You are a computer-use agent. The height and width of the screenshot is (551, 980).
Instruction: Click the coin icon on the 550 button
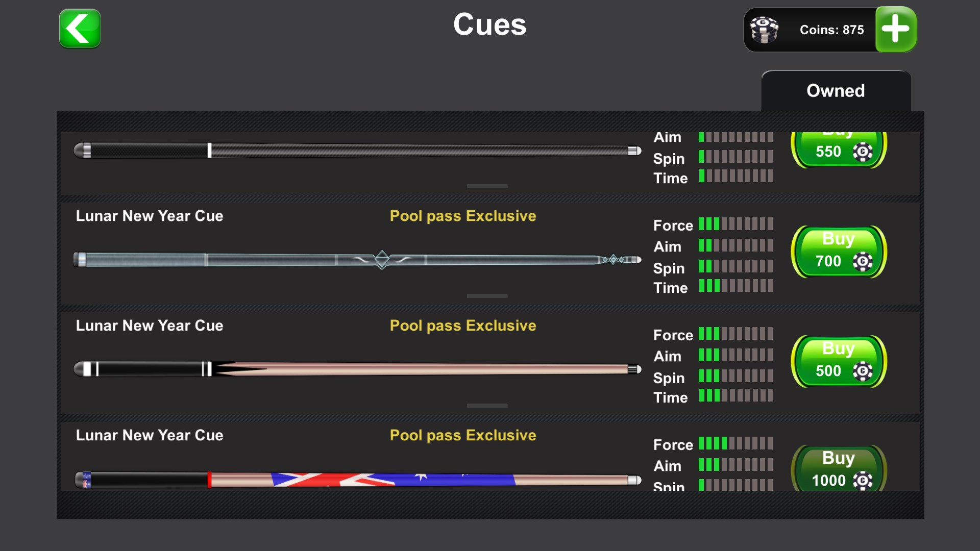click(x=863, y=152)
